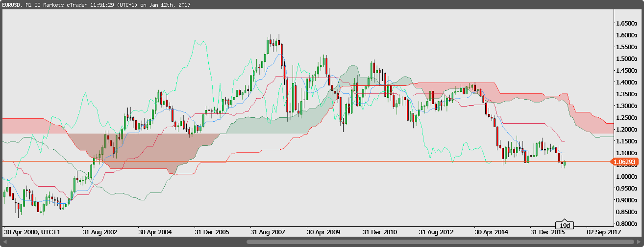Viewport: 644px width, 247px height.
Task: Click the orange 1.06293 current price tag
Action: (625, 162)
